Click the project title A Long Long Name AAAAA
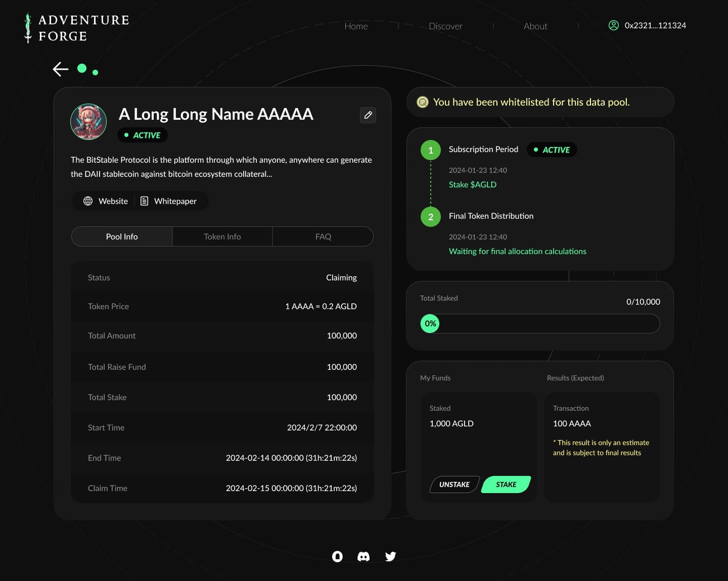728x581 pixels. [x=216, y=114]
